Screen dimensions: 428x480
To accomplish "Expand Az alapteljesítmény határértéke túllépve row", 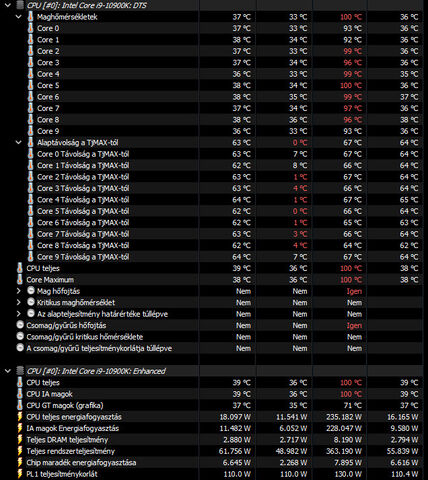I will pos(19,314).
